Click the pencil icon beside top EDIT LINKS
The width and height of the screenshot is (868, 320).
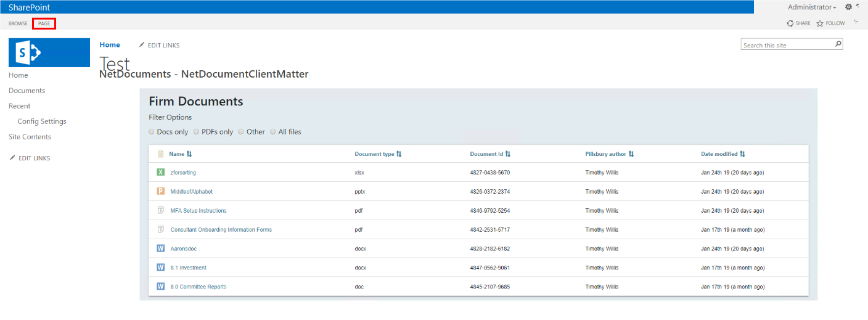[142, 45]
